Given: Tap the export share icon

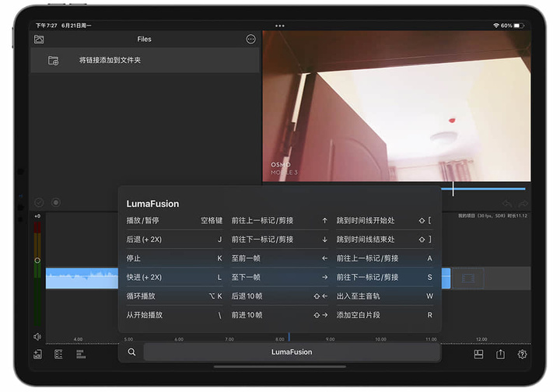Looking at the screenshot, I should [x=500, y=354].
